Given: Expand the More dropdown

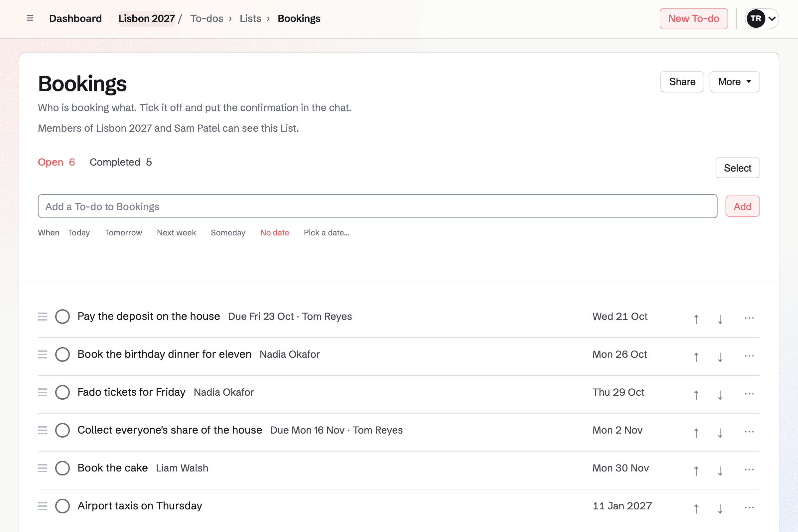Looking at the screenshot, I should [734, 82].
